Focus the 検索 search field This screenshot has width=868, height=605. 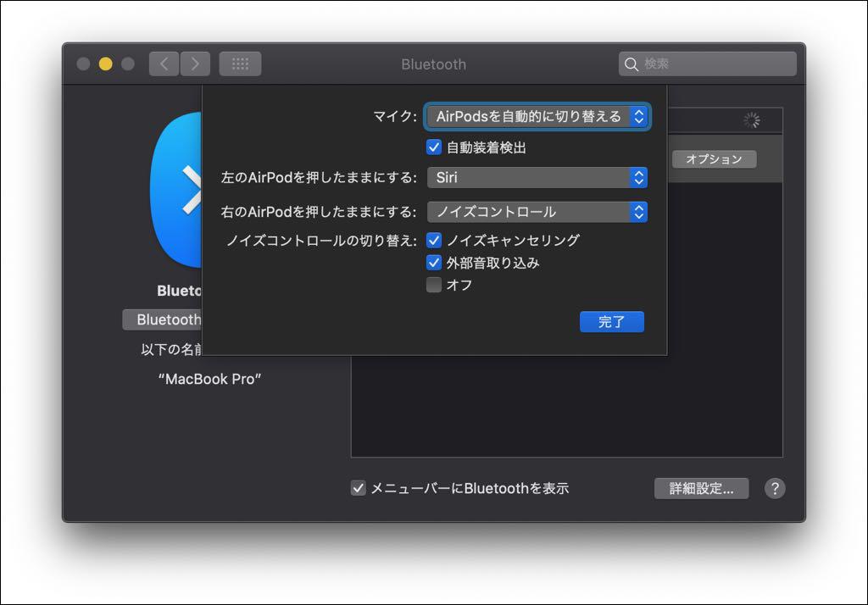[708, 64]
